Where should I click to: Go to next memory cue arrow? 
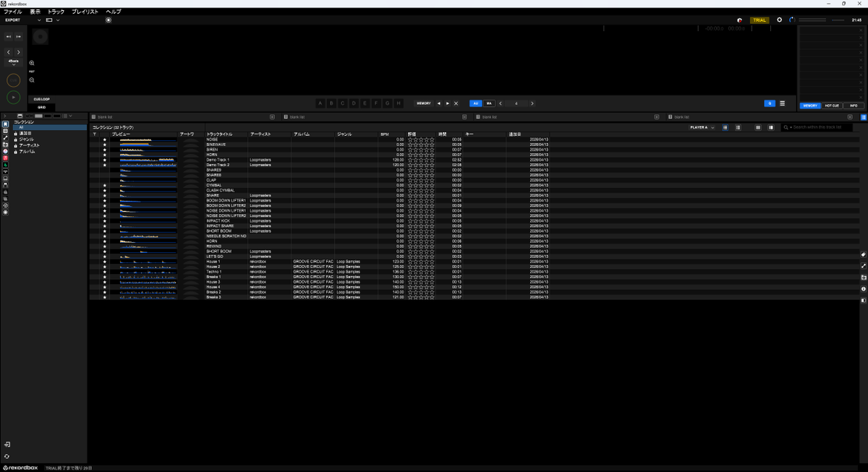(x=448, y=103)
